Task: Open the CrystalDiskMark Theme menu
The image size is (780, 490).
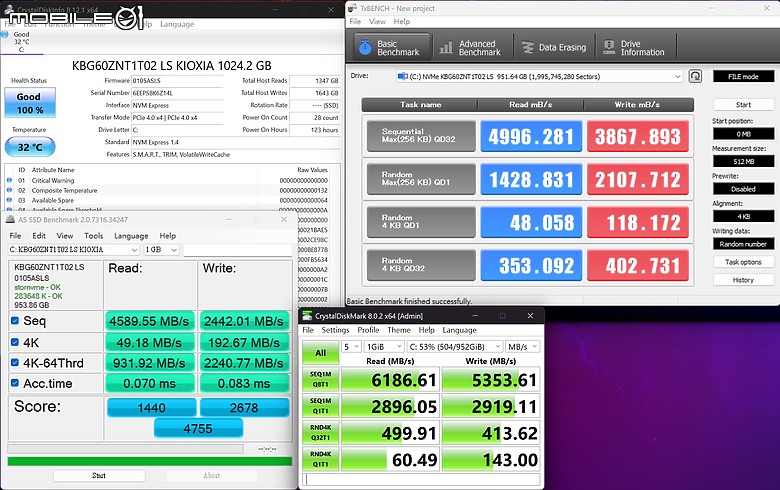Action: [x=399, y=330]
